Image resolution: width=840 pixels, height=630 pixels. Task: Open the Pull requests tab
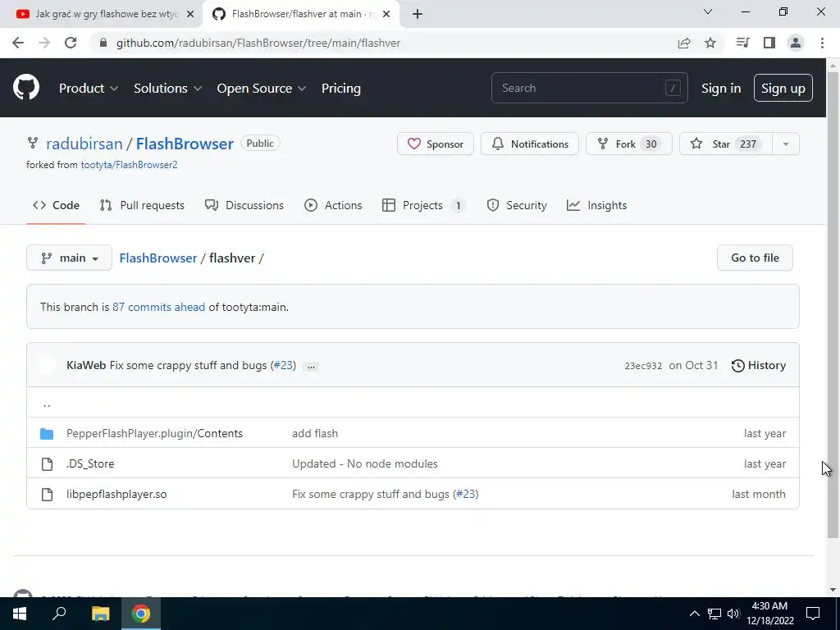tap(142, 205)
